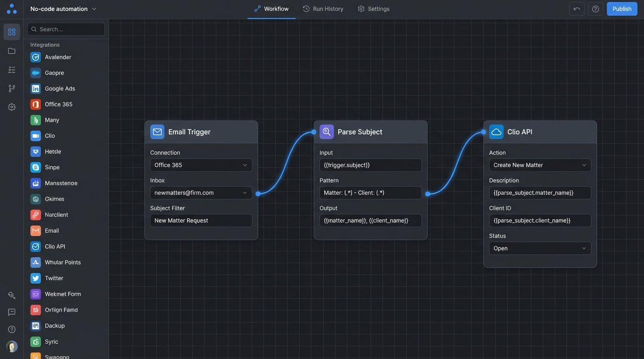Select the Google Ads integration

60,88
